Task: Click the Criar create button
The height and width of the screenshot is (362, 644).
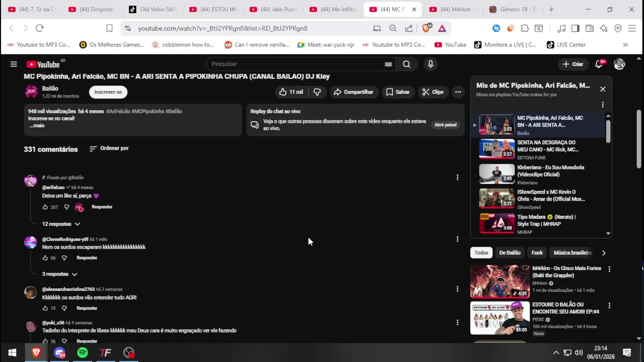Action: coord(573,64)
